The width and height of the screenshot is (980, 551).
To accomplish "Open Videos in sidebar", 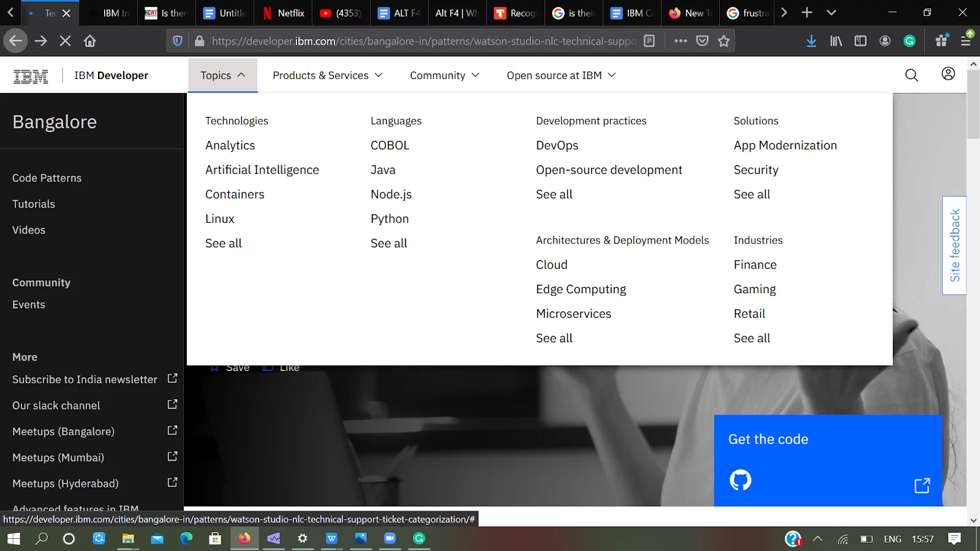I will click(29, 230).
